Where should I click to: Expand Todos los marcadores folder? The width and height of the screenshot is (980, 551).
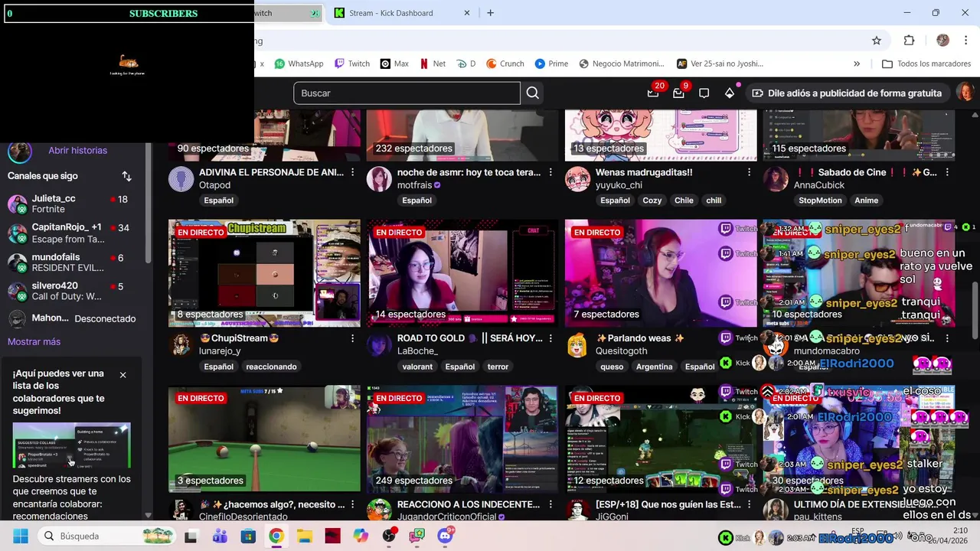tap(926, 64)
